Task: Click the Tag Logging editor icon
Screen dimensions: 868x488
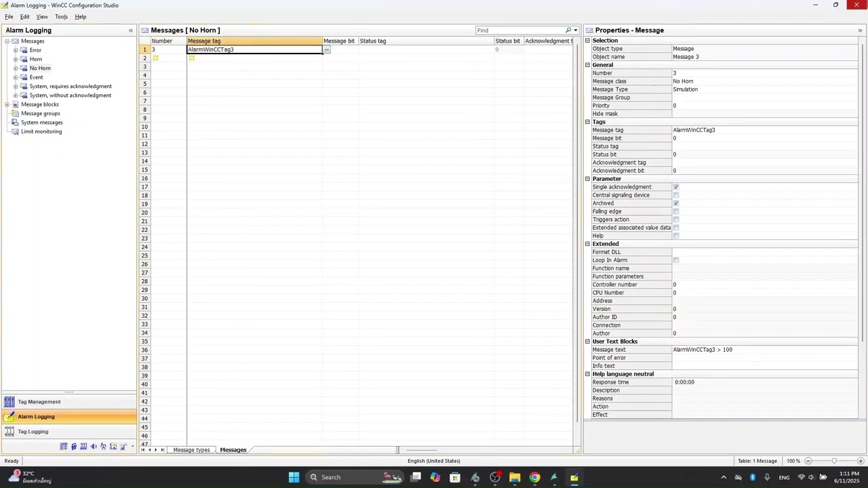Action: 9,432
